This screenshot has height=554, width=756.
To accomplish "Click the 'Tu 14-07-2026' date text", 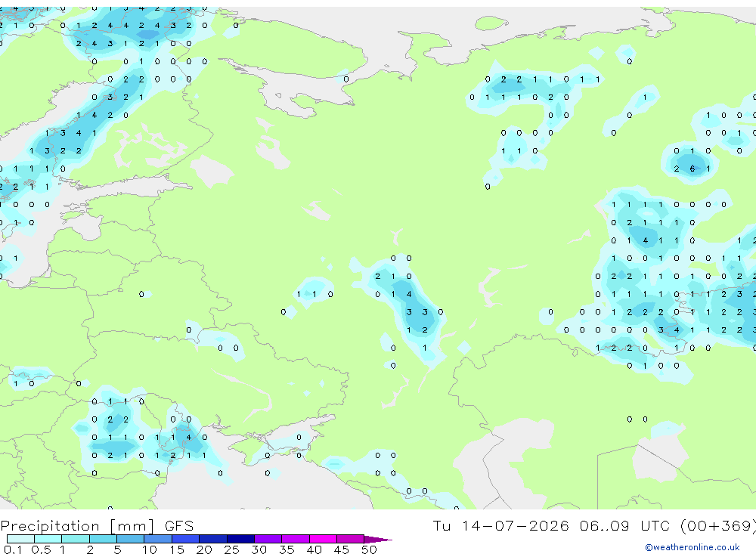I will point(501,525).
